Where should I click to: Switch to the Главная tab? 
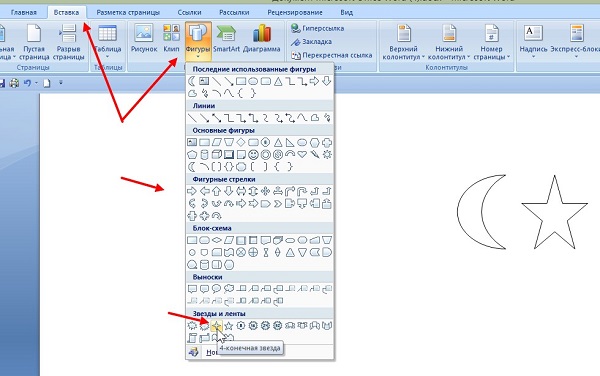coord(24,12)
